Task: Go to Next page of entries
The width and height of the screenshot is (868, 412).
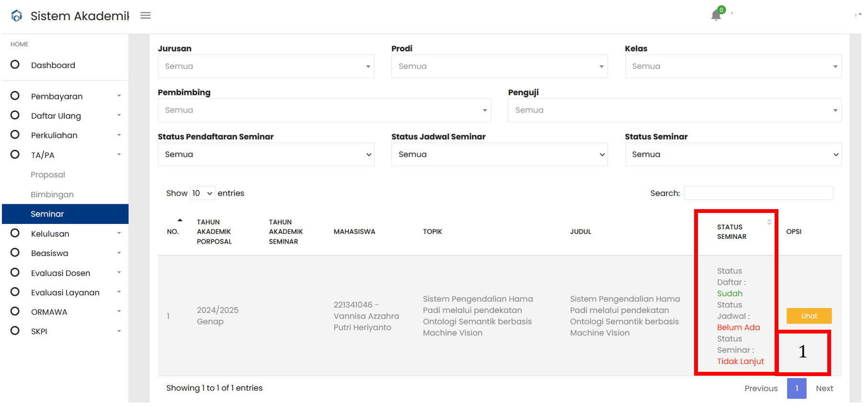Action: [x=824, y=389]
